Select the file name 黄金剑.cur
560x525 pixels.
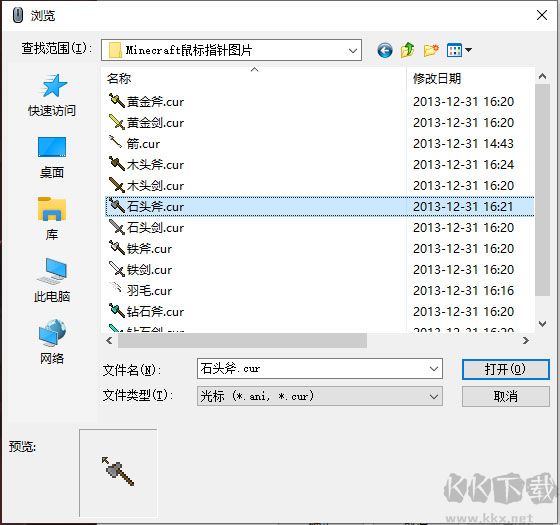pos(155,123)
